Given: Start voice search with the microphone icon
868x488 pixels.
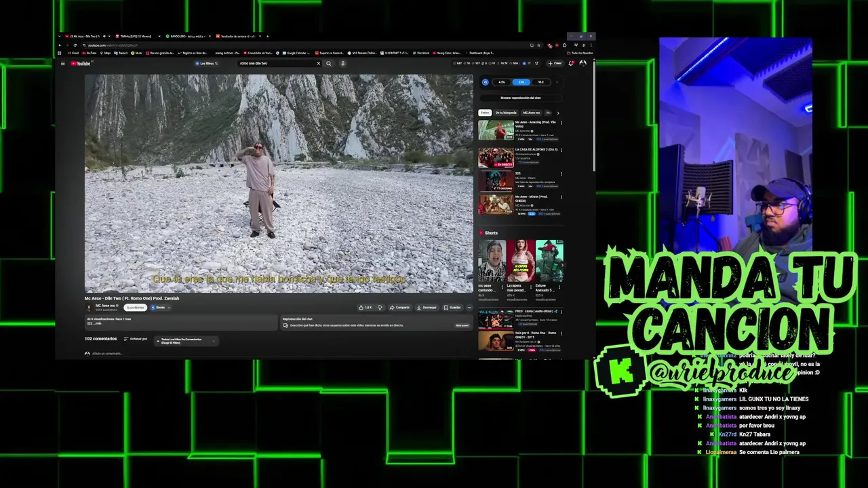Looking at the screenshot, I should [342, 64].
